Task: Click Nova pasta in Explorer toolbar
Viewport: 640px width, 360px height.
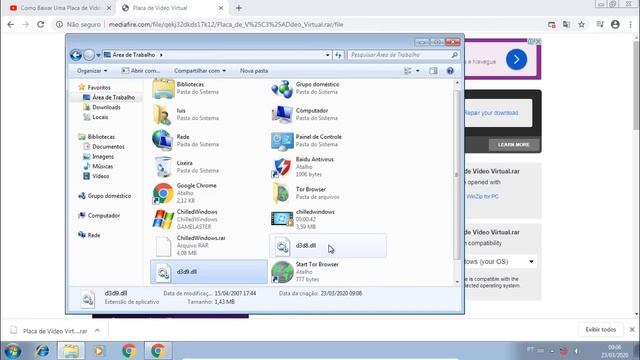Action: 254,71
